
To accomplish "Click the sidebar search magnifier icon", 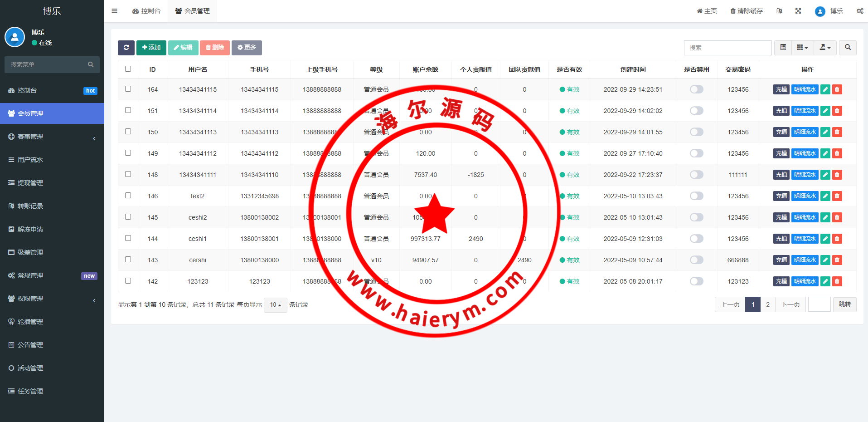I will (91, 64).
